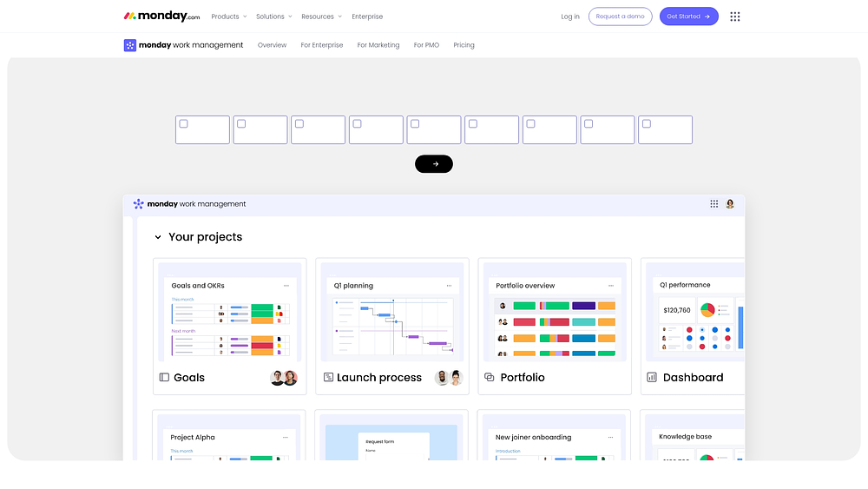Viewport: 868px width, 489px height.
Task: Collapse the Your projects section chevron
Action: coord(158,237)
